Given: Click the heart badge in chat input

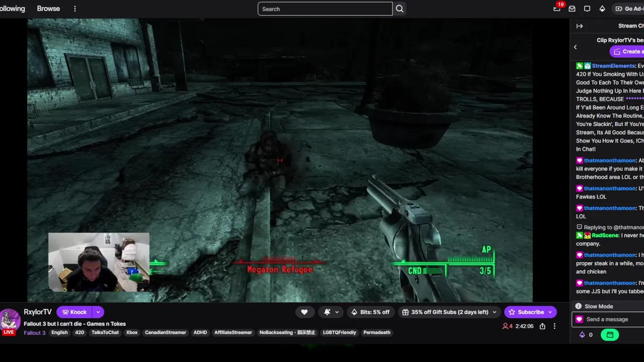Looking at the screenshot, I should point(579,319).
